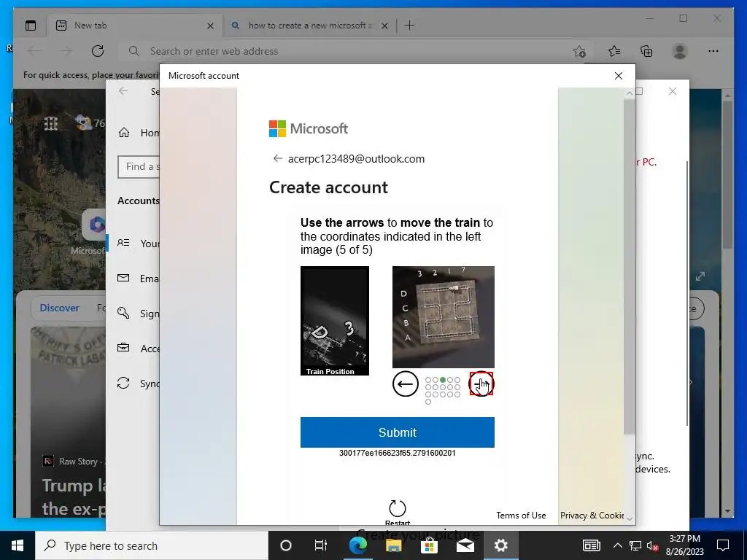Open Task View
Screen dimensions: 747x560
pyautogui.click(x=321, y=545)
